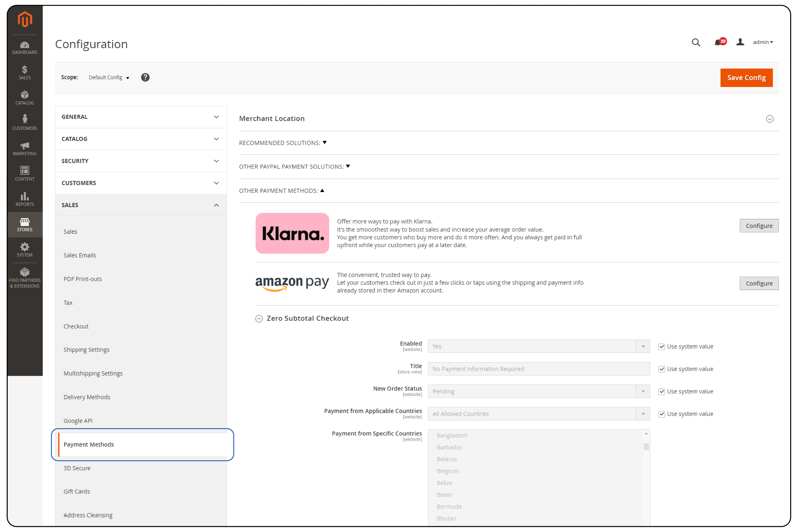The height and width of the screenshot is (532, 798).
Task: Open 3D Secure menu item
Action: pos(77,468)
